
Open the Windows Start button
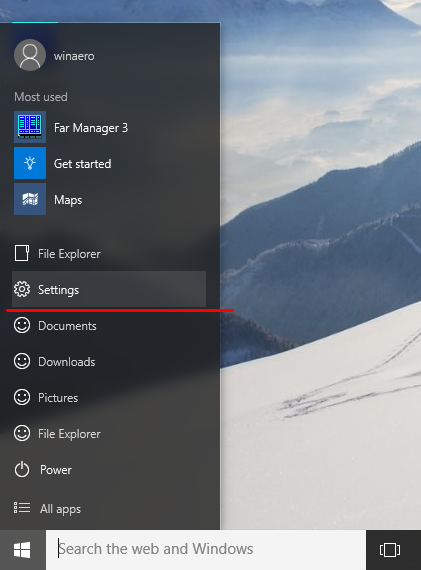coord(23,550)
